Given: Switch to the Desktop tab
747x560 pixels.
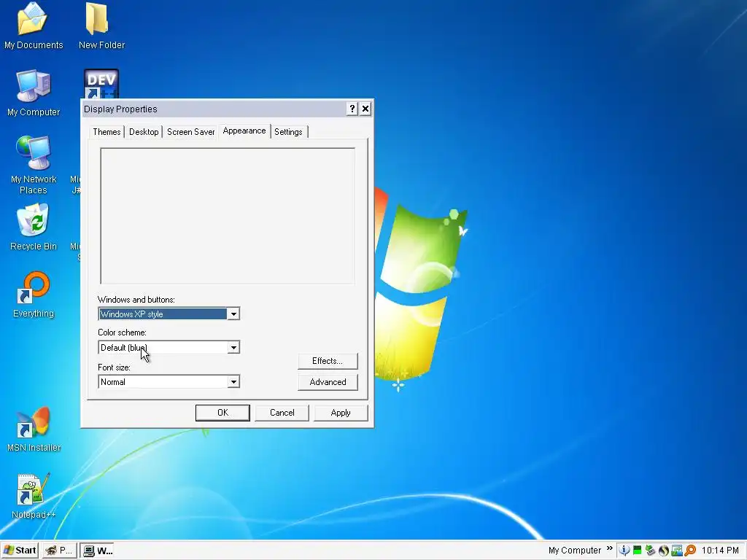Looking at the screenshot, I should tap(144, 132).
